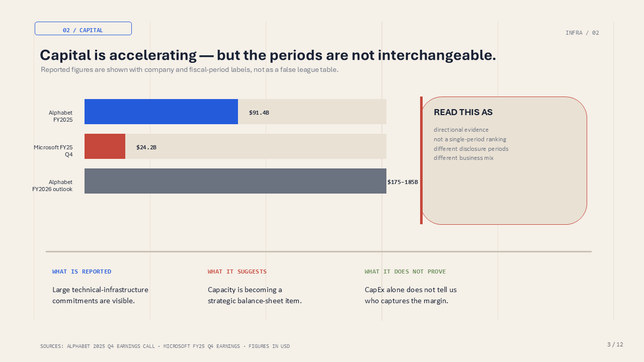Click the 02 / CAPITAL section tag
This screenshot has height=362, width=644.
[x=83, y=29]
